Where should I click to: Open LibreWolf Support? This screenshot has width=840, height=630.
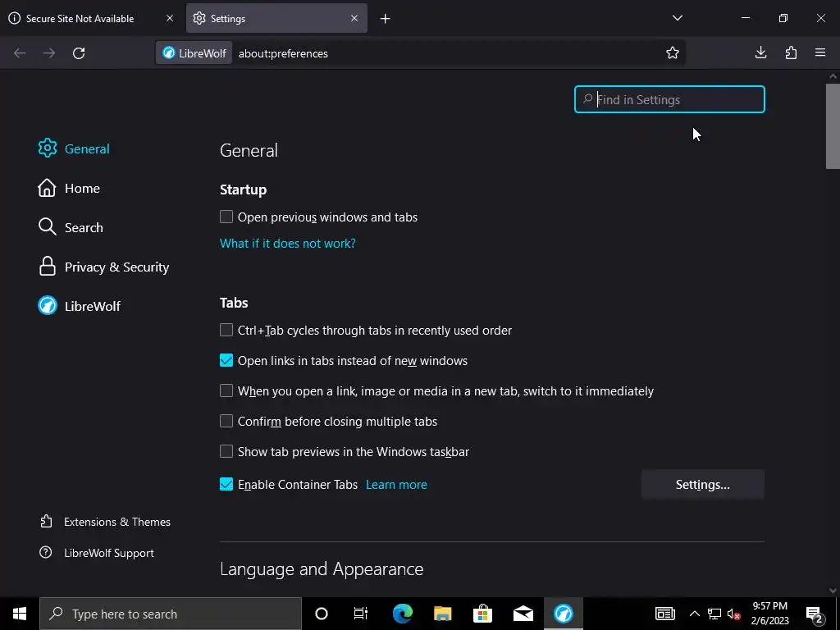pos(97,553)
